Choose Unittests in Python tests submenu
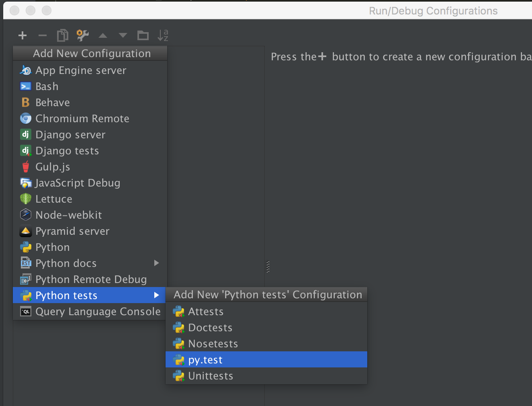The width and height of the screenshot is (532, 406). coord(266,376)
